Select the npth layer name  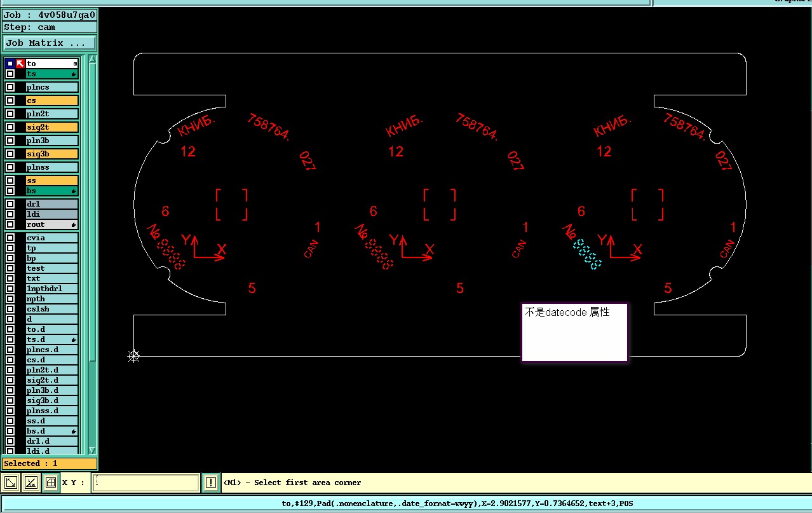click(x=52, y=299)
